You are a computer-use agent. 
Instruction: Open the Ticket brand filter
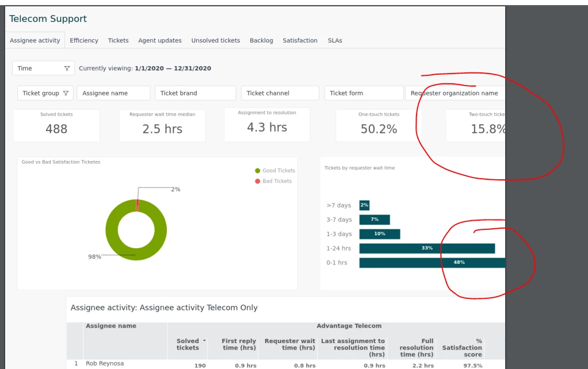196,93
